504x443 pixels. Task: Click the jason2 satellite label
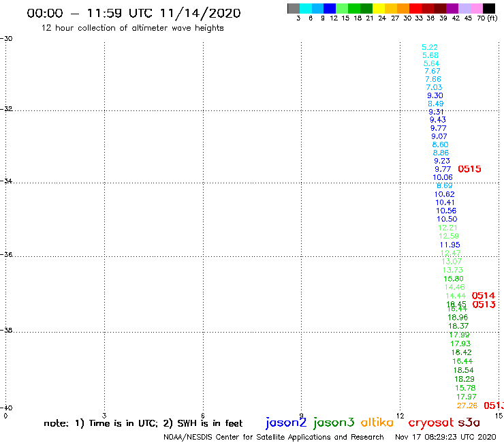(286, 423)
